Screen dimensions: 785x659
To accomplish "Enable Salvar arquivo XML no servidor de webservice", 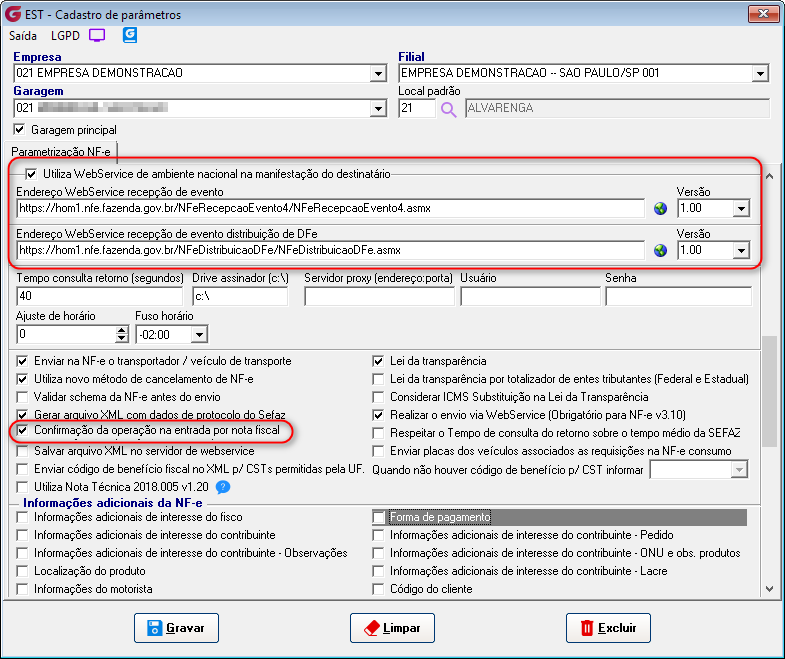I will tap(22, 451).
